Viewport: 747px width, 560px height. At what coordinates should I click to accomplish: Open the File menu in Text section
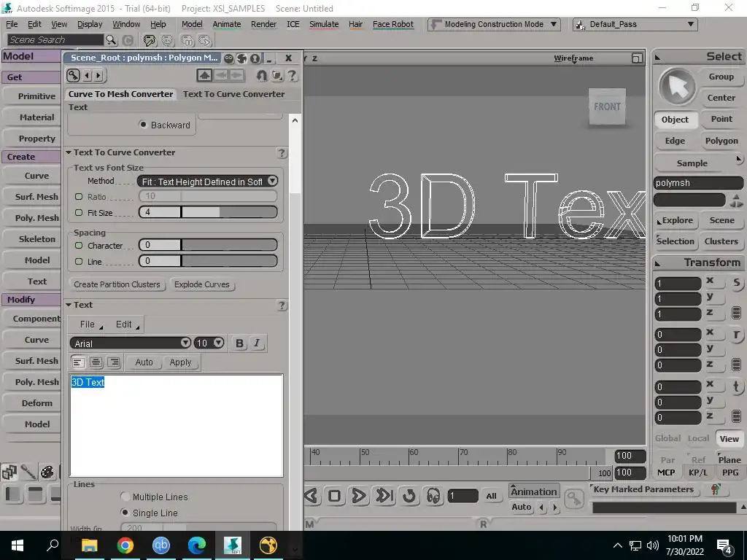88,324
